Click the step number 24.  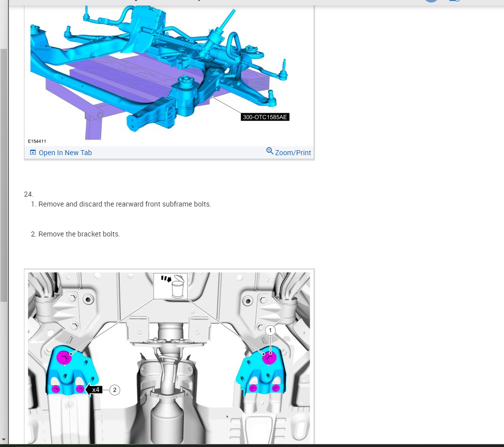(28, 194)
